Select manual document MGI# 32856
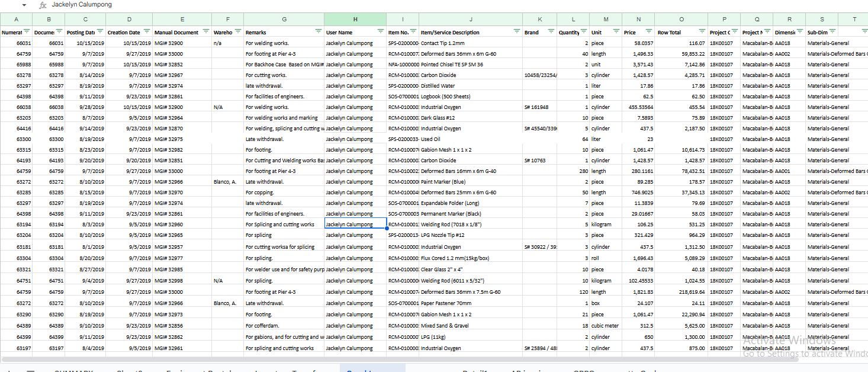The image size is (868, 372). coord(182,326)
